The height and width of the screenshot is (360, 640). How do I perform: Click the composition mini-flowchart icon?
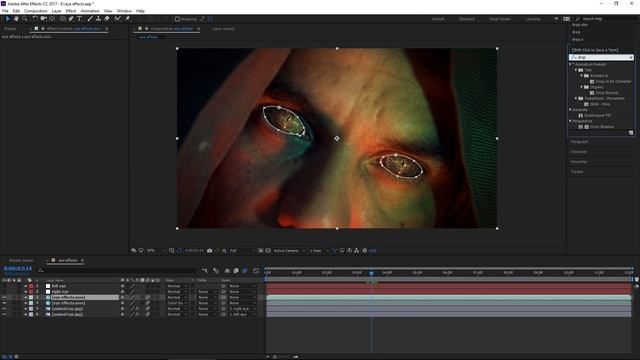pyautogui.click(x=205, y=271)
